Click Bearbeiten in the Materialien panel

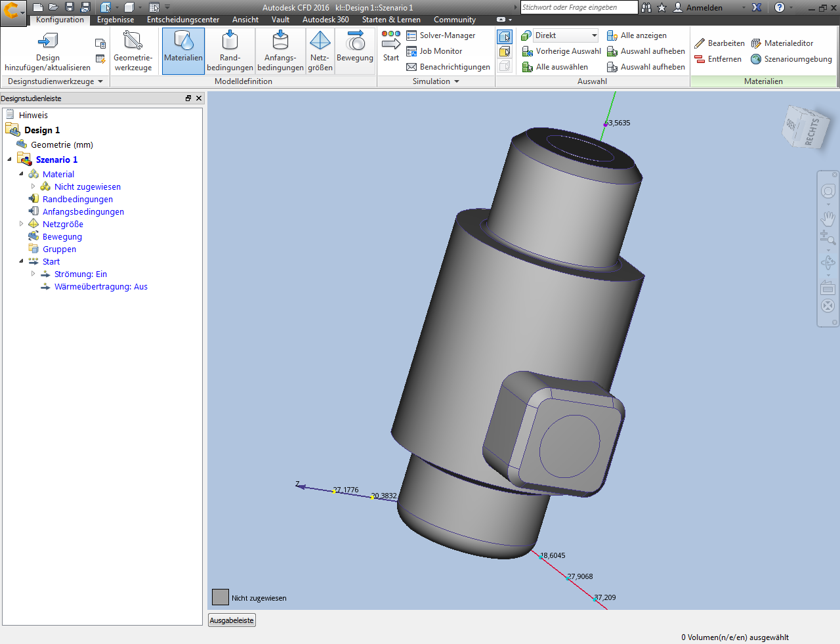719,43
